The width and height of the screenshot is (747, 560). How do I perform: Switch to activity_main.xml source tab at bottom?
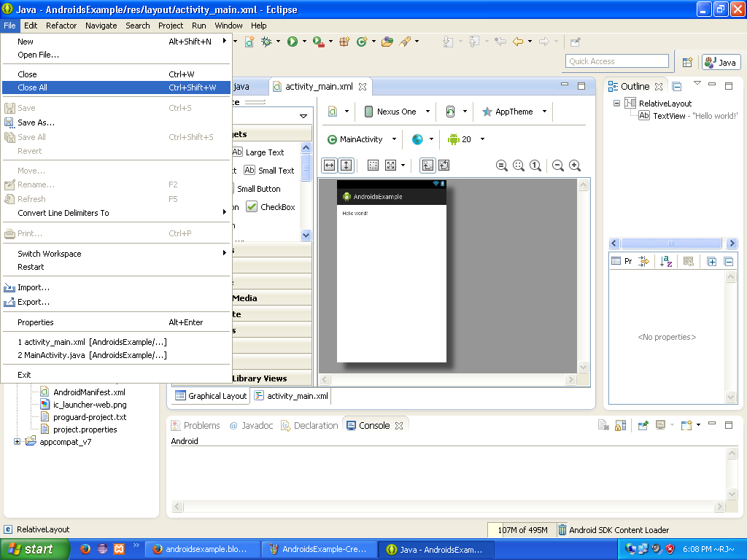click(291, 396)
